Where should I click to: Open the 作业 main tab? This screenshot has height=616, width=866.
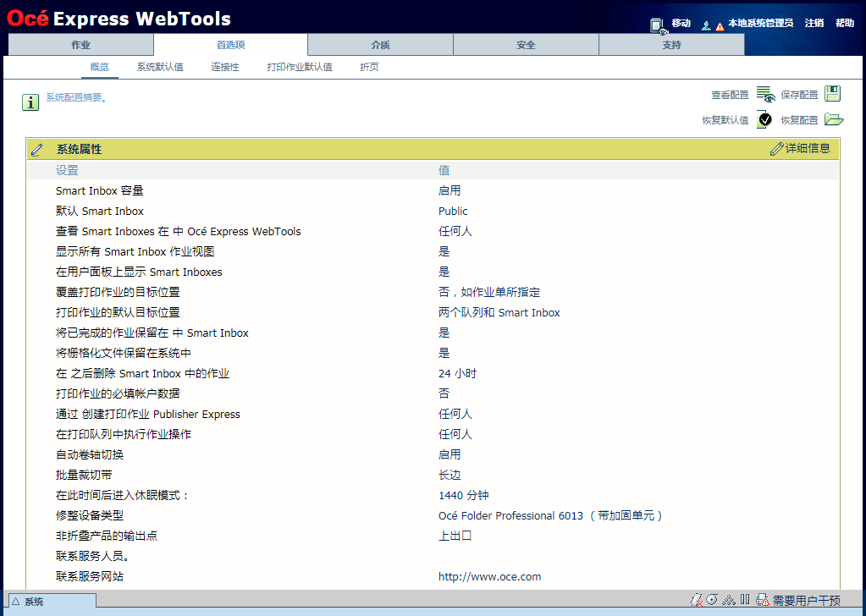pyautogui.click(x=80, y=45)
